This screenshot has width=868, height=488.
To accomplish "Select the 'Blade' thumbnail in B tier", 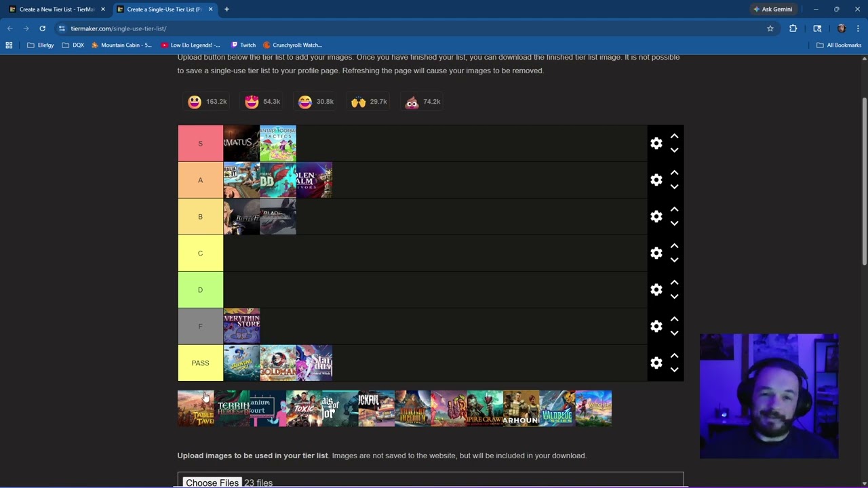I will tap(278, 216).
